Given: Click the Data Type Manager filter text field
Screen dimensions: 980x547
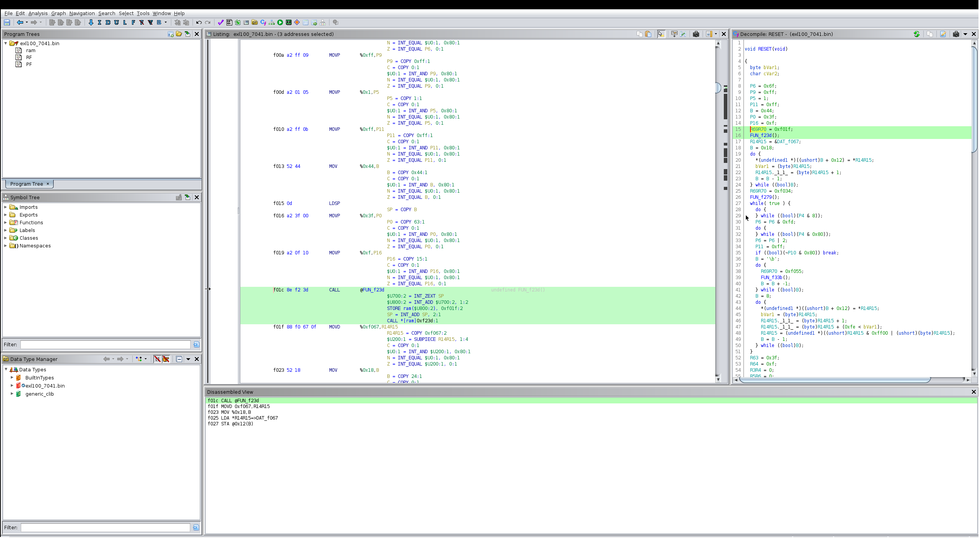Looking at the screenshot, I should click(x=105, y=527).
